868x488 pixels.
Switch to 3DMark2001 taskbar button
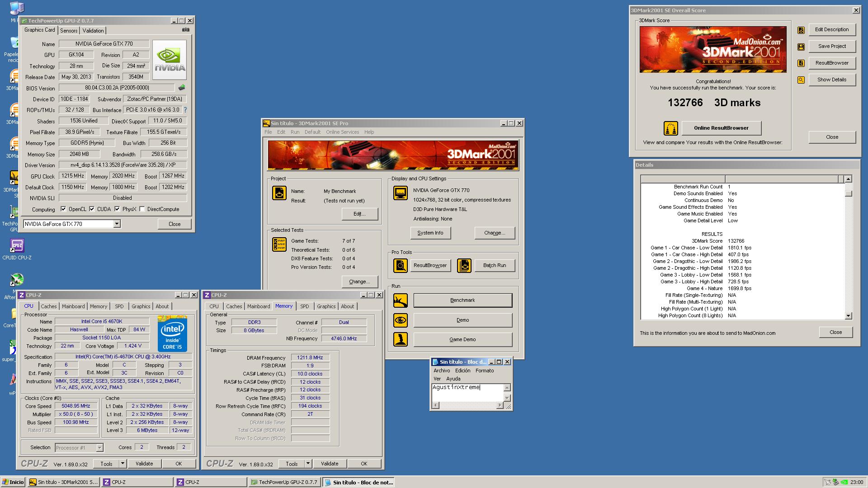point(64,482)
